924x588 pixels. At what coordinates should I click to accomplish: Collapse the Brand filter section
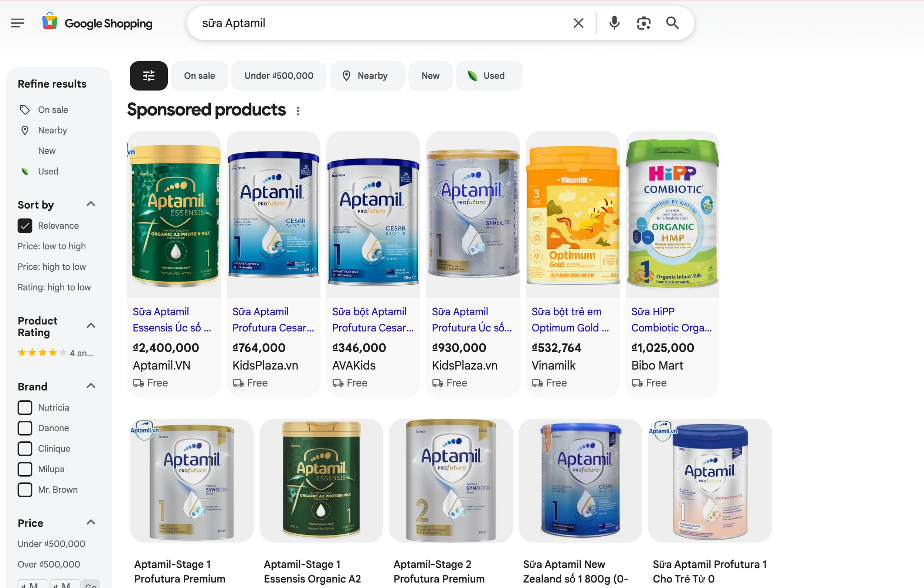91,386
